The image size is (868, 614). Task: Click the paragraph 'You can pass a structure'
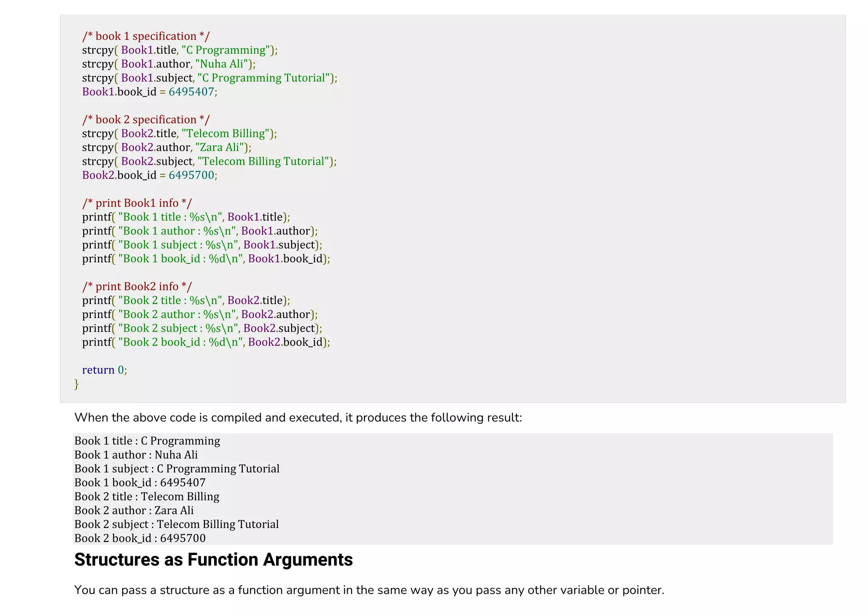coord(369,590)
